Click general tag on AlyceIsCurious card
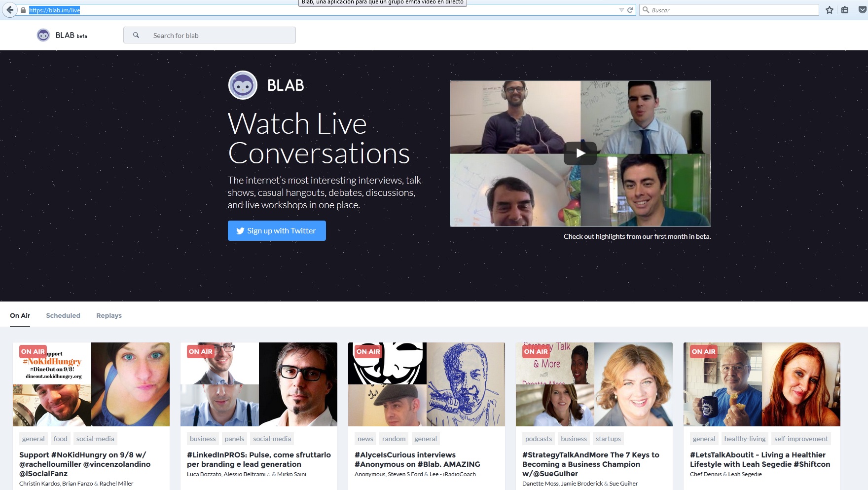Viewport: 868px width, 490px height. click(426, 439)
